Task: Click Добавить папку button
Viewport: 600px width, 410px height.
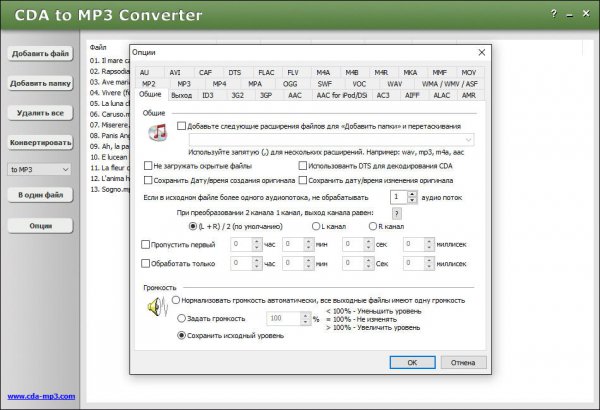Action: pos(40,83)
